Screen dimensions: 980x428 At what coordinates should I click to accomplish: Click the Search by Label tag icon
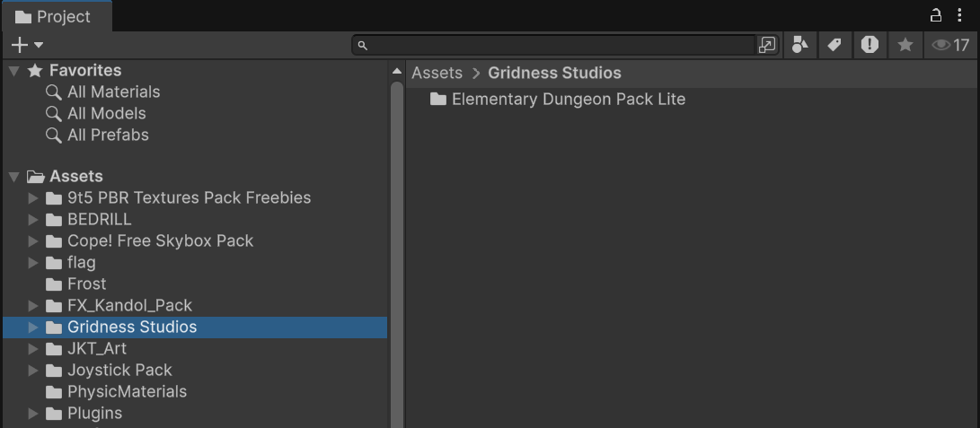[x=834, y=45]
